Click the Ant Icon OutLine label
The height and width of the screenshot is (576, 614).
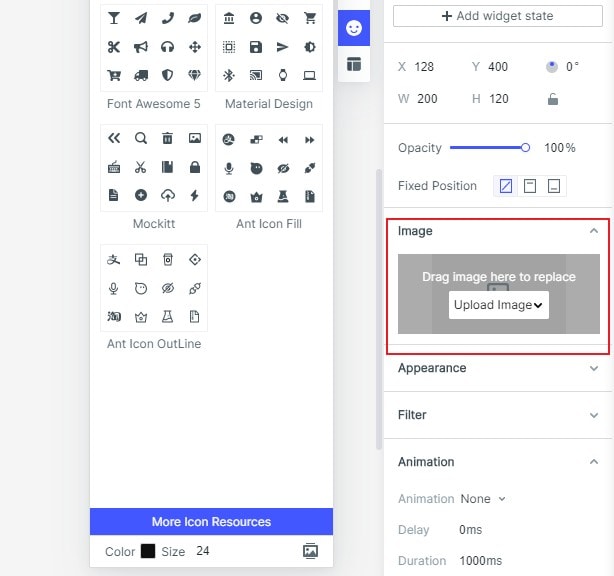point(154,344)
